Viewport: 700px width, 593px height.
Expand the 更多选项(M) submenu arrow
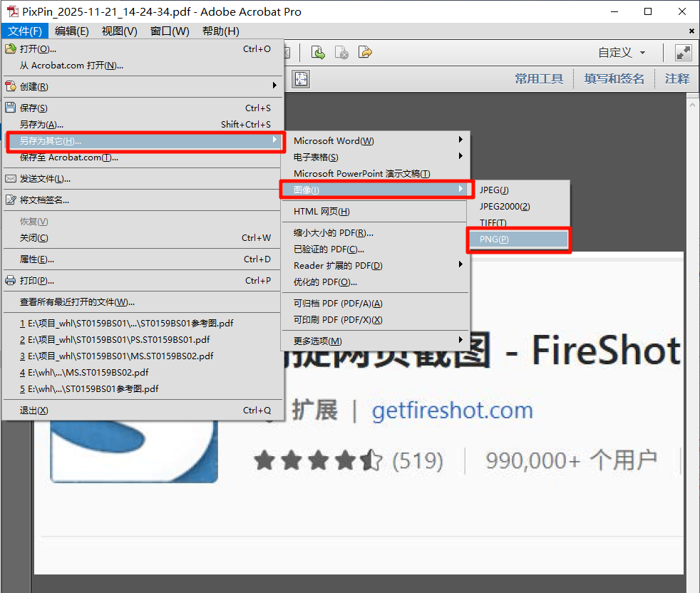point(460,340)
